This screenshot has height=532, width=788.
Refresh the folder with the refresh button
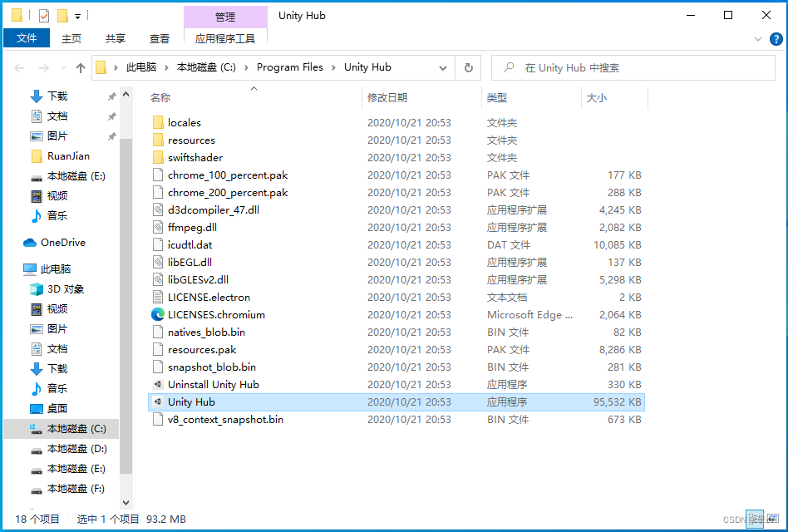pyautogui.click(x=468, y=68)
